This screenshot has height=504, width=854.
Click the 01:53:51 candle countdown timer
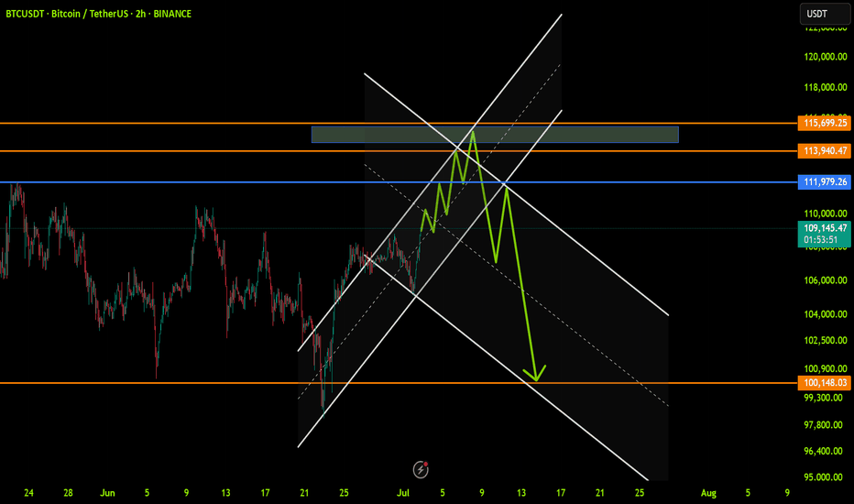point(821,240)
